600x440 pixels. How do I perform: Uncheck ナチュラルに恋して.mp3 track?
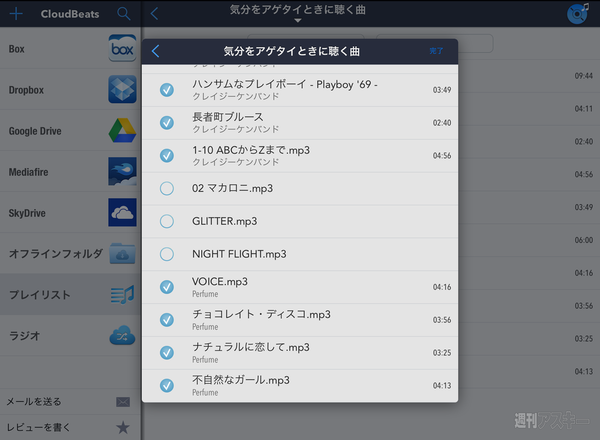[x=167, y=353]
